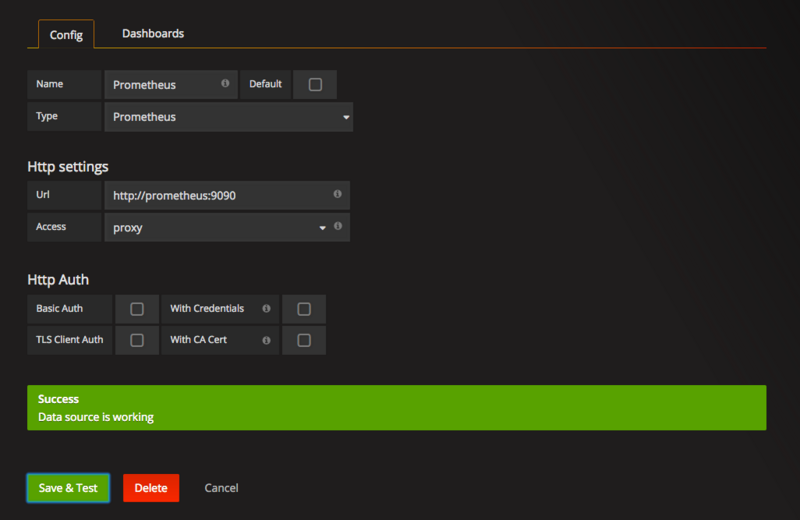Click the Access label

(x=51, y=227)
